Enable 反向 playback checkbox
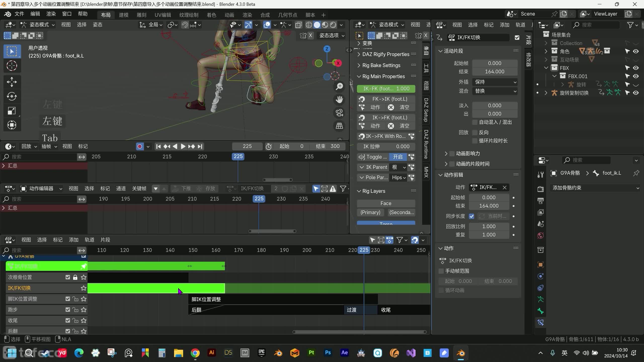The image size is (644, 362). point(475,132)
